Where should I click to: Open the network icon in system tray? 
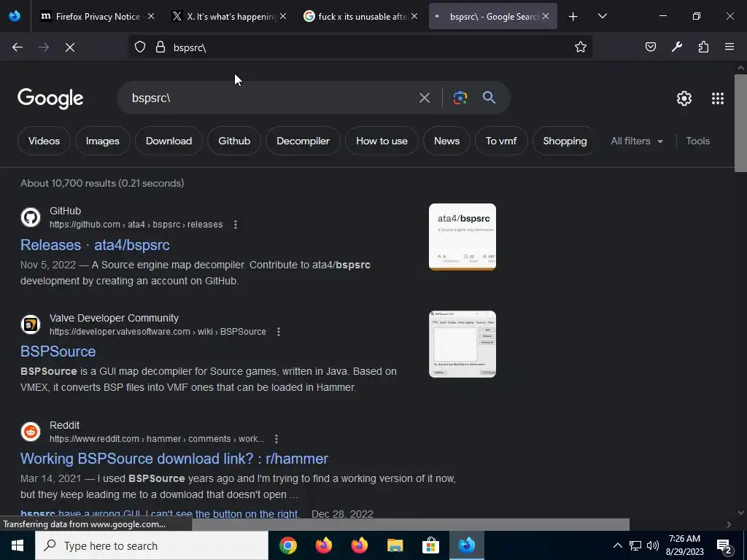click(x=635, y=545)
